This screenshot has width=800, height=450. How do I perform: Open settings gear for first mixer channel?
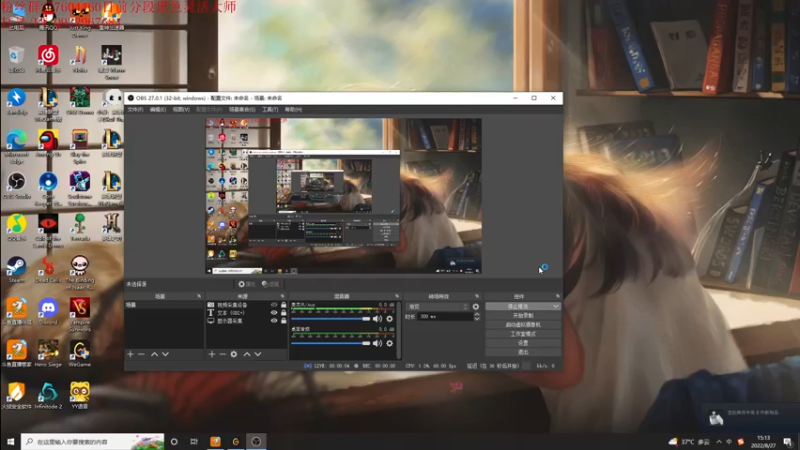click(x=390, y=319)
